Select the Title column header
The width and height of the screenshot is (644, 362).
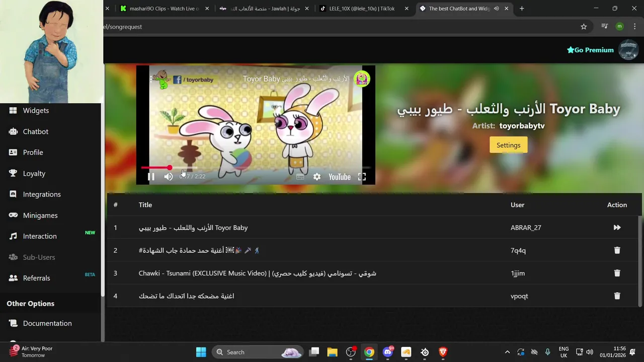(145, 205)
